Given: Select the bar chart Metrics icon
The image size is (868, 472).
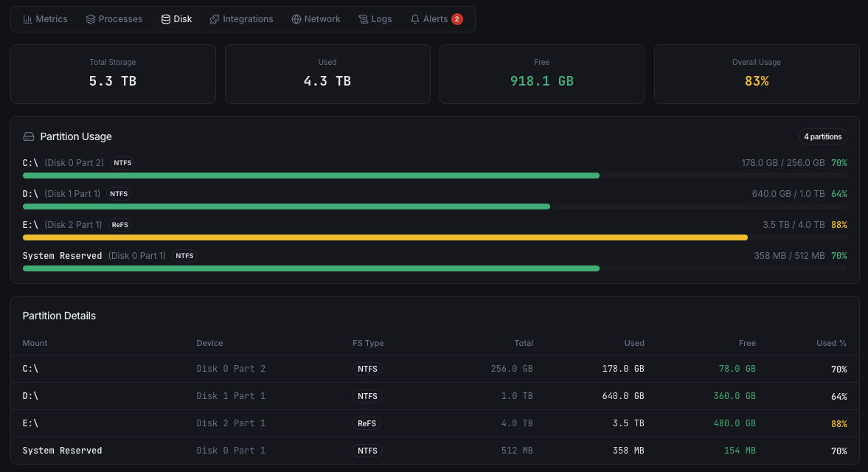Looking at the screenshot, I should (28, 19).
